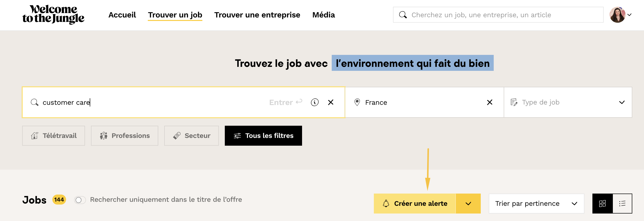Open the Média section
Screen dimensions: 644x221
pos(323,15)
